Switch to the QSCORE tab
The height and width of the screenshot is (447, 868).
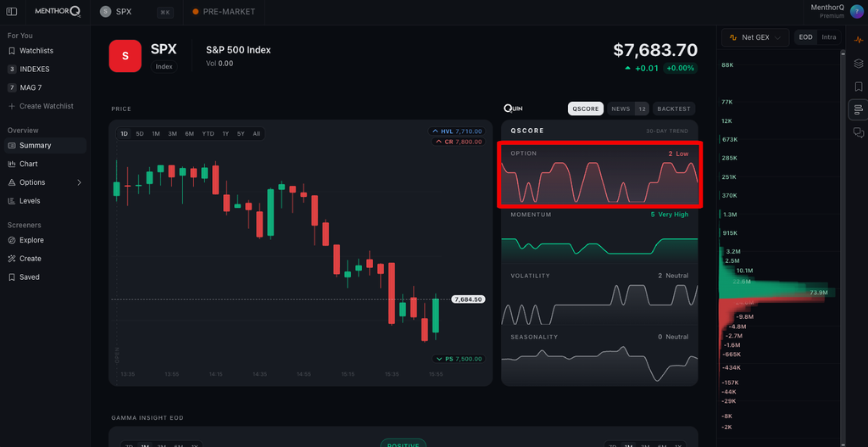586,109
